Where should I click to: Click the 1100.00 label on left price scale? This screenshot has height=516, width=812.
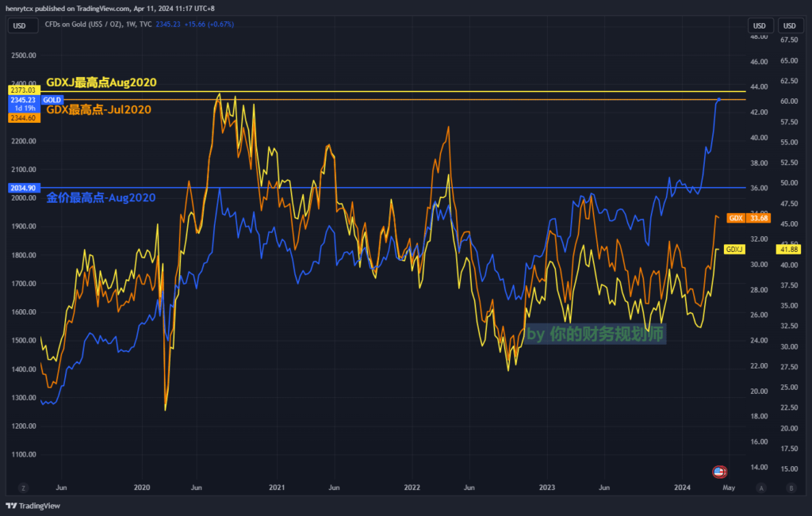[x=24, y=454]
